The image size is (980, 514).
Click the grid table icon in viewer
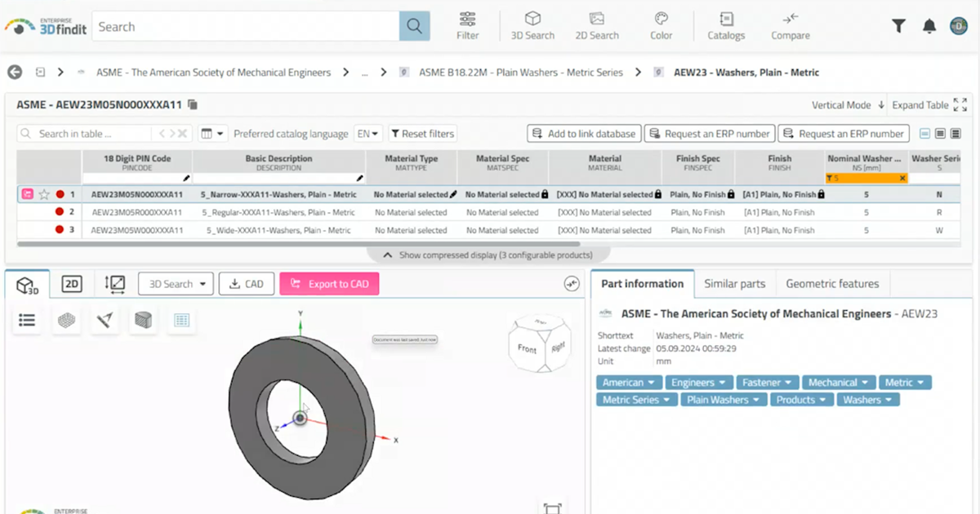coord(181,321)
